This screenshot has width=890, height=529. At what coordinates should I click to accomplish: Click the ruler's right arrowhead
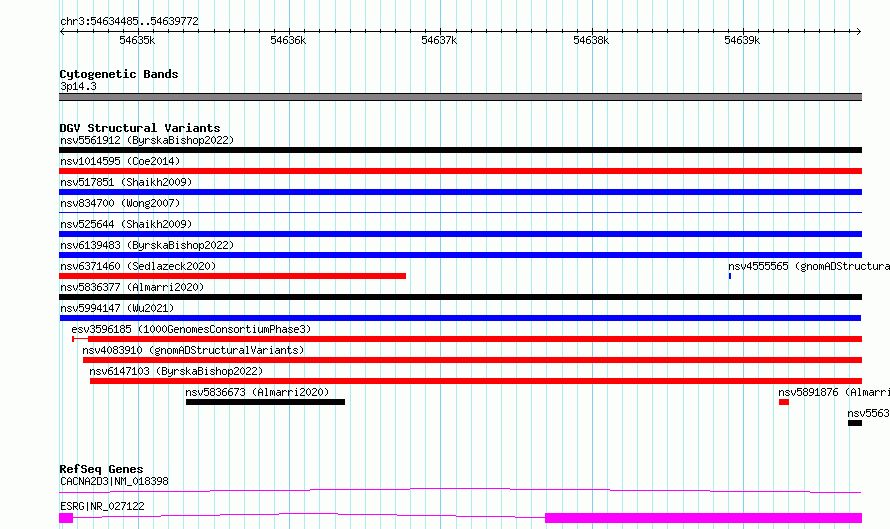pos(859,31)
